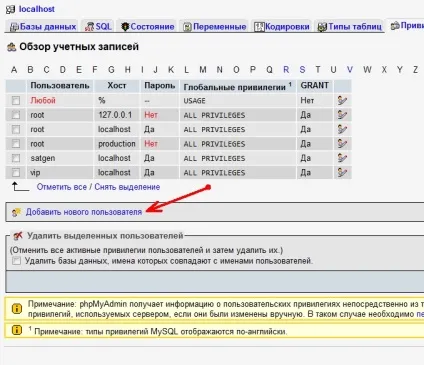Click the Хост column header
Viewport: 424px width, 365px height.
click(117, 86)
